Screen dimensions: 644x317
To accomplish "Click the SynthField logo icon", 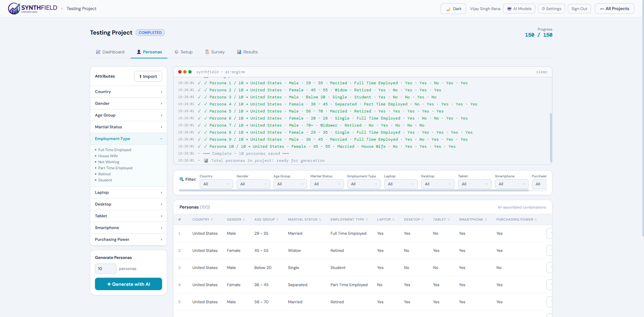I will tap(14, 8).
